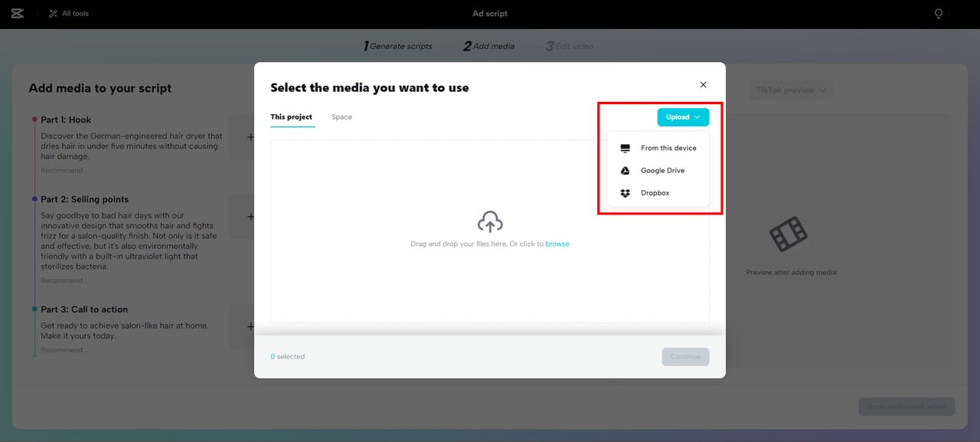Click Part 1: Hook heading
This screenshot has width=980, height=442.
(66, 120)
